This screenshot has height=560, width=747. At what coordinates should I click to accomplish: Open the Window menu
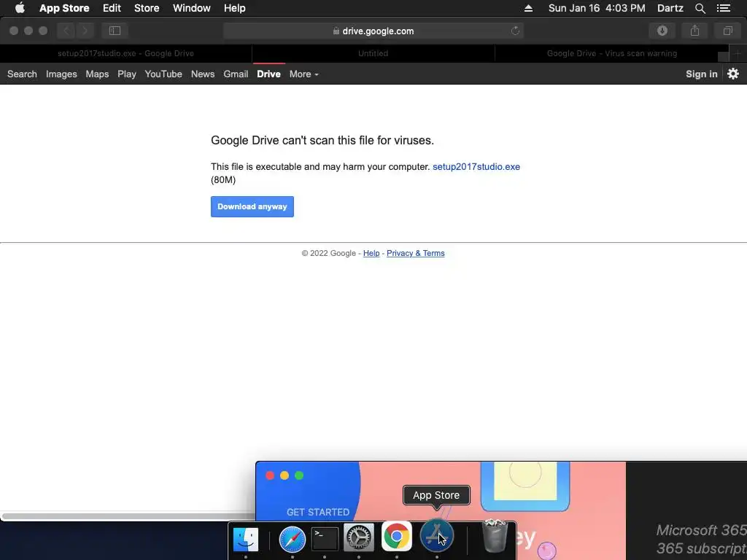point(192,8)
